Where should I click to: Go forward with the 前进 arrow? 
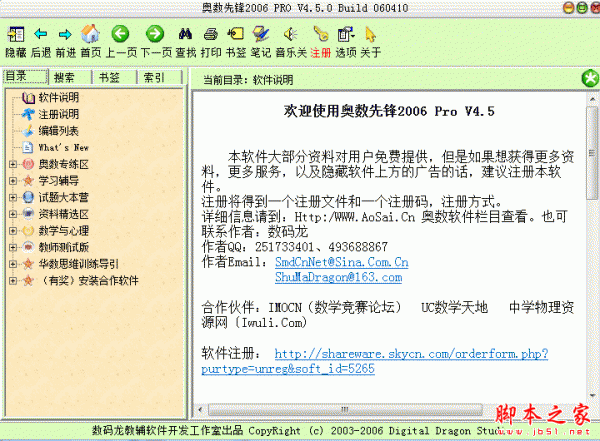click(65, 34)
